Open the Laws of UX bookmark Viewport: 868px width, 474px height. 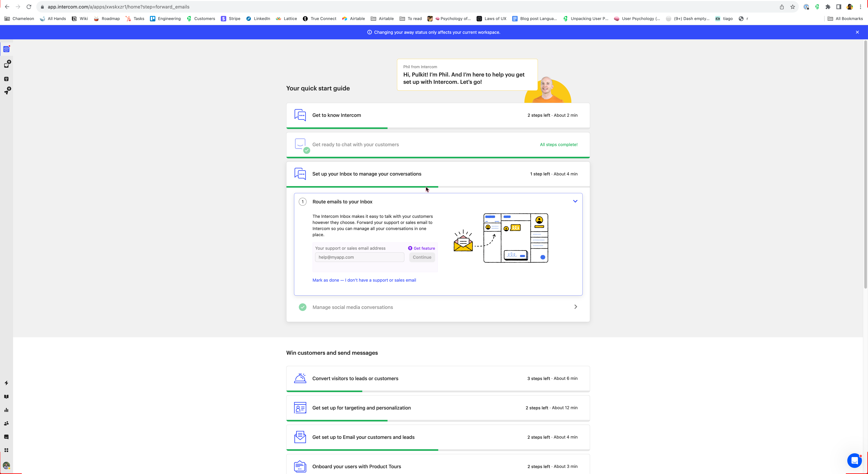[x=492, y=18]
